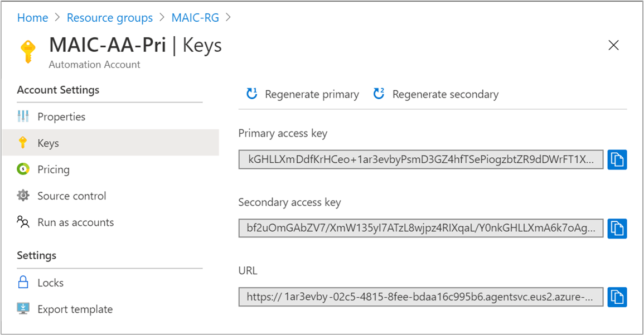Copy the URL value
The height and width of the screenshot is (335, 644).
(x=617, y=297)
